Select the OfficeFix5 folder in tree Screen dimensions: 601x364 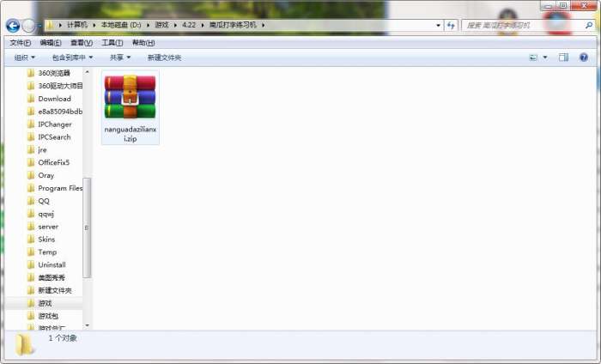click(53, 162)
